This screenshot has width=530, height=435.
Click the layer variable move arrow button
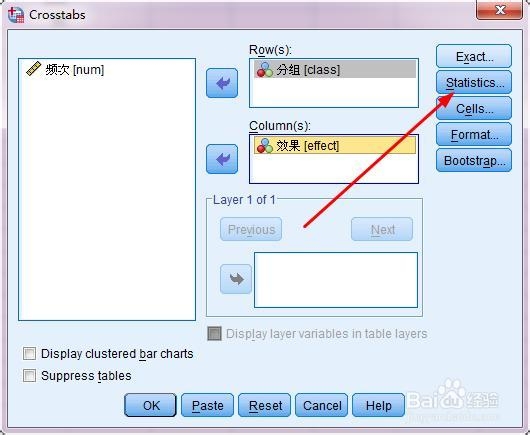tap(236, 279)
